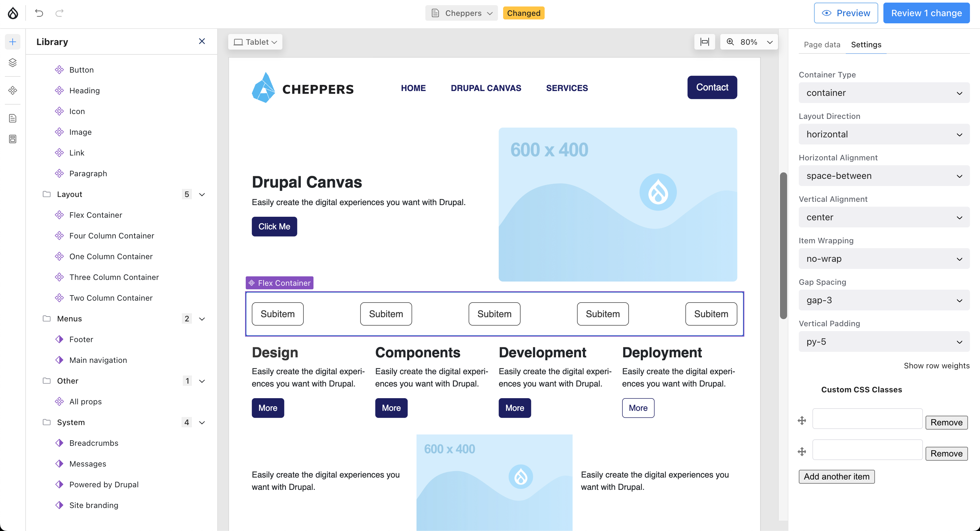Click the canvas vertical scrollbar thumb
The width and height of the screenshot is (980, 531).
pos(783,246)
